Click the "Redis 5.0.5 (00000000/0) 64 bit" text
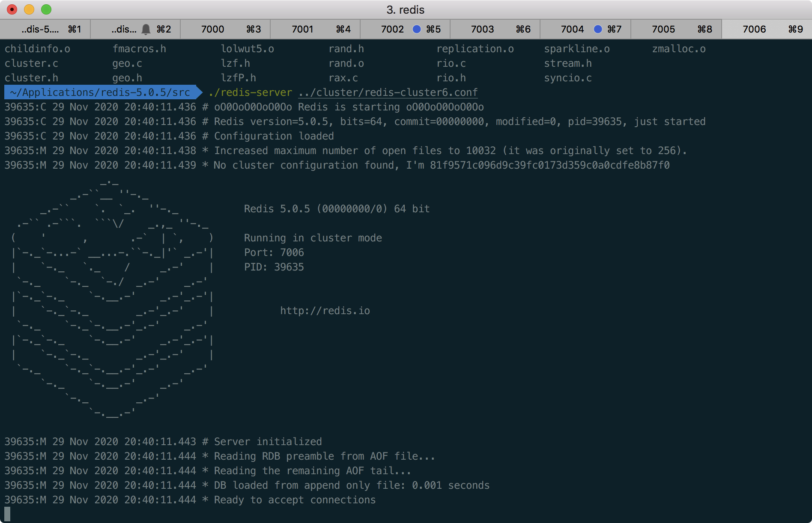Image resolution: width=812 pixels, height=523 pixels. coord(337,209)
